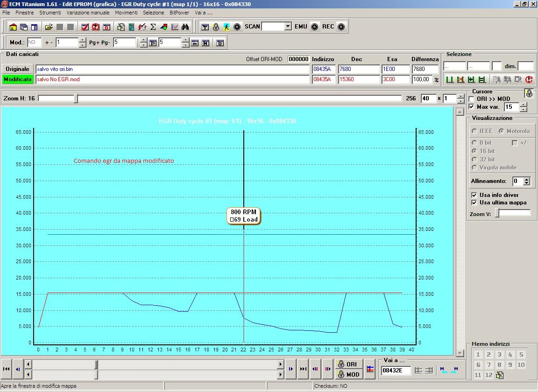This screenshot has height=392, width=538.
Task: Click the colored shapes toolbar icon
Action: (163, 27)
